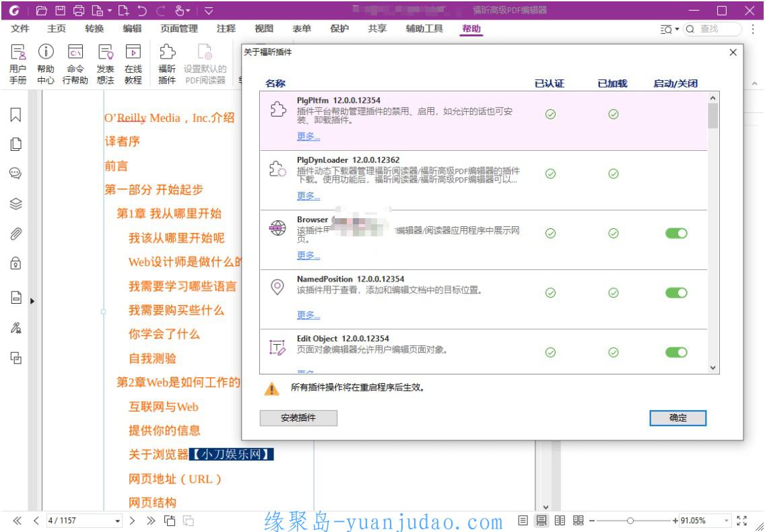Open the security lock panel in the sidebar
Image resolution: width=765 pixels, height=532 pixels.
point(15,263)
